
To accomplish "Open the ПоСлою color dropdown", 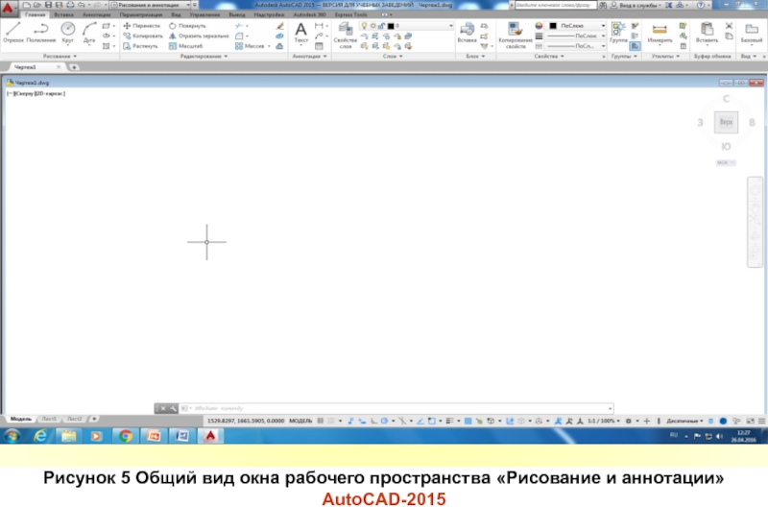I will pos(576,25).
